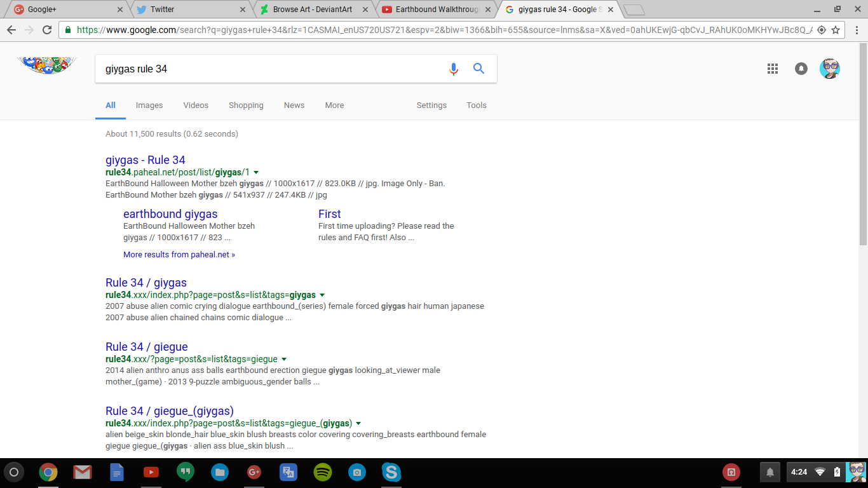Open a new browser tab
The height and width of the screenshot is (488, 868).
pos(634,10)
